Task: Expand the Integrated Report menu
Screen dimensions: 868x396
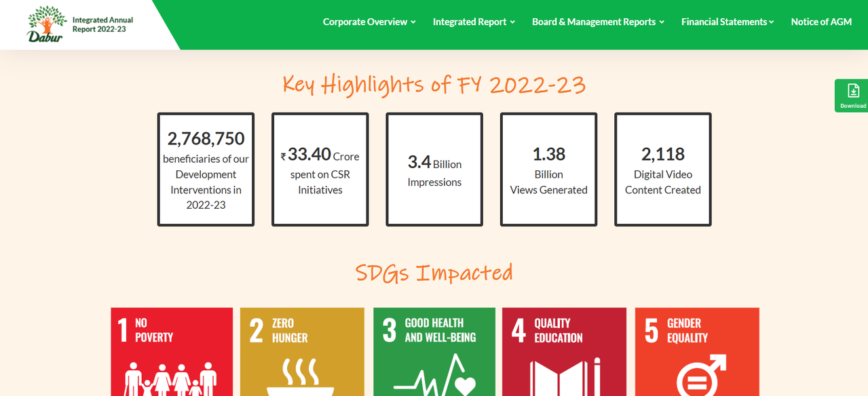Action: coord(474,22)
